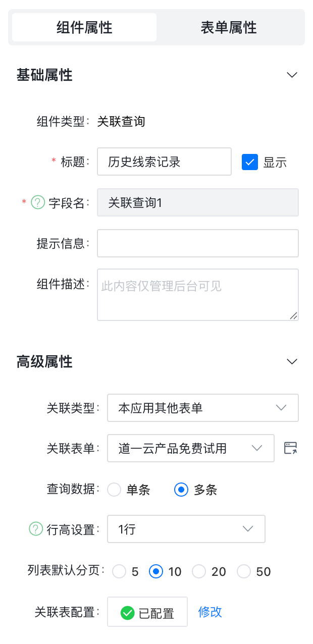
Task: Choose 50 for list pagination
Action: tap(244, 571)
